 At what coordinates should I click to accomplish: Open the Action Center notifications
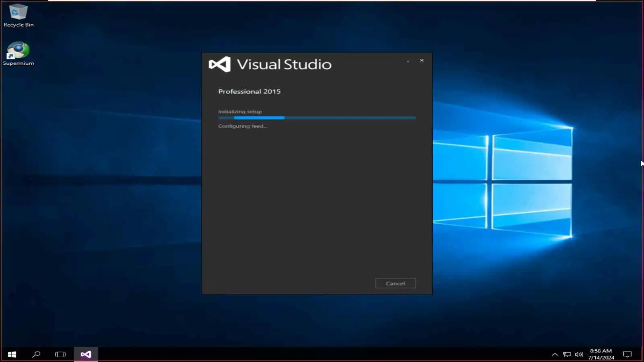tap(627, 354)
